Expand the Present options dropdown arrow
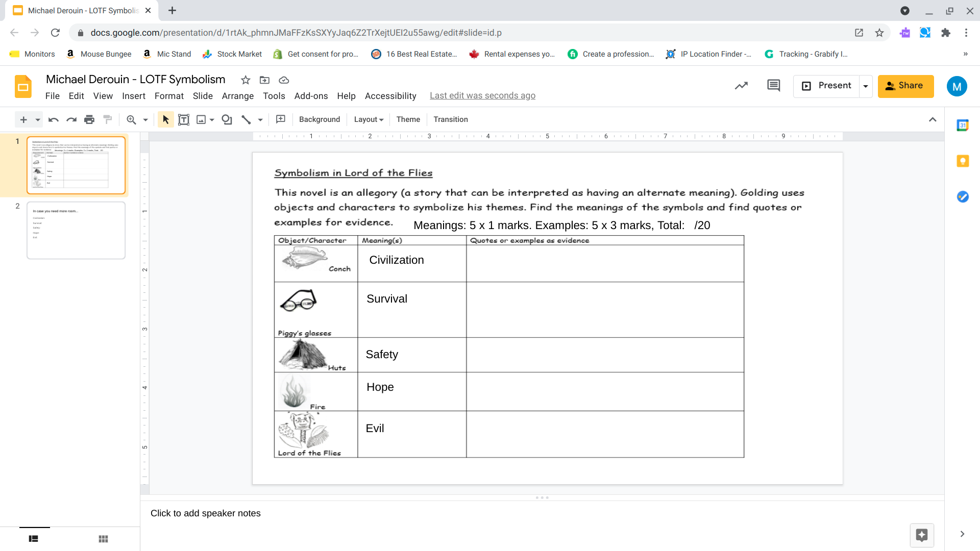This screenshot has height=551, width=980. tap(866, 86)
